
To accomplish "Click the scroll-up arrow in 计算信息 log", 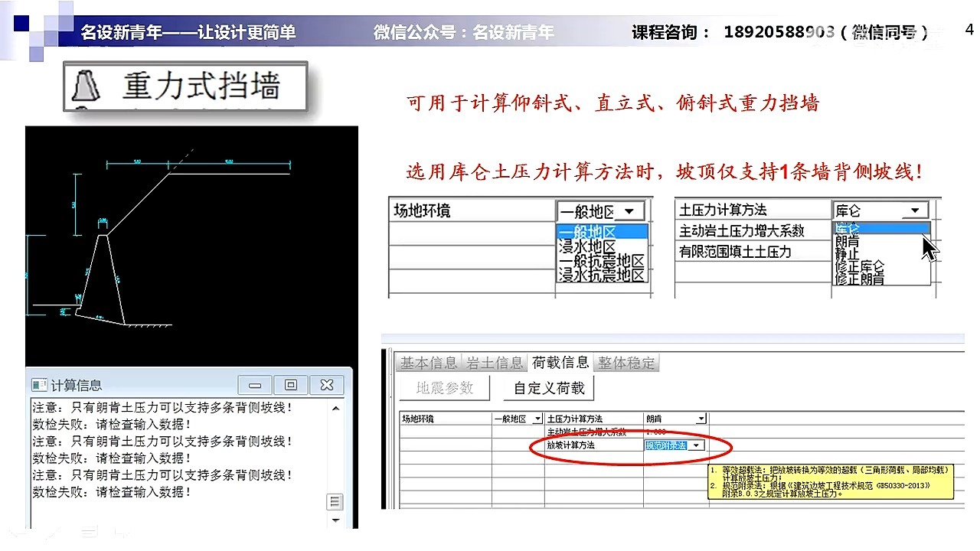I will 335,409.
